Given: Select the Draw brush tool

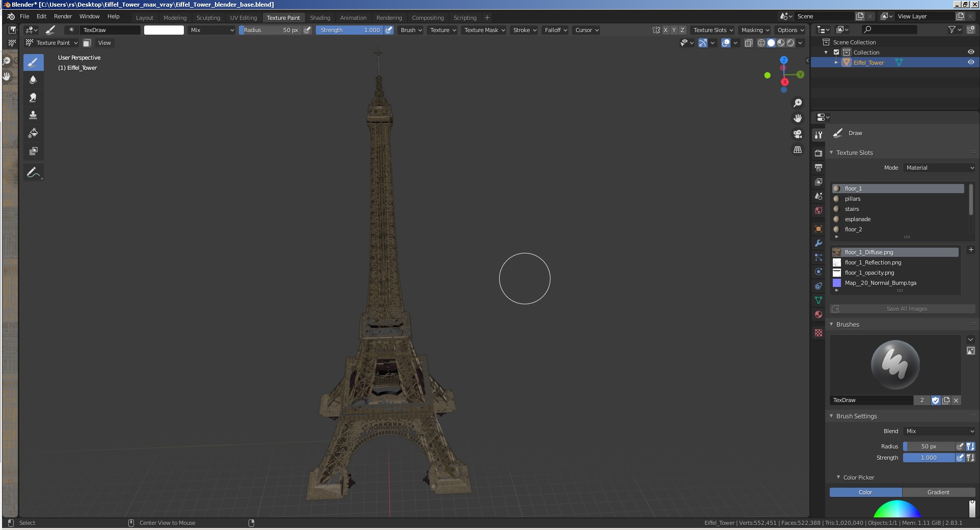Looking at the screenshot, I should click(33, 63).
